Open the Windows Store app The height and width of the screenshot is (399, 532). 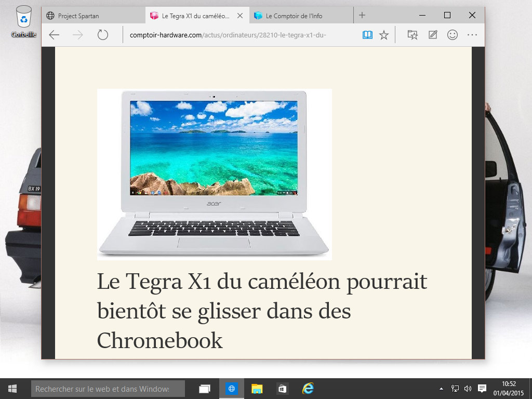point(281,388)
